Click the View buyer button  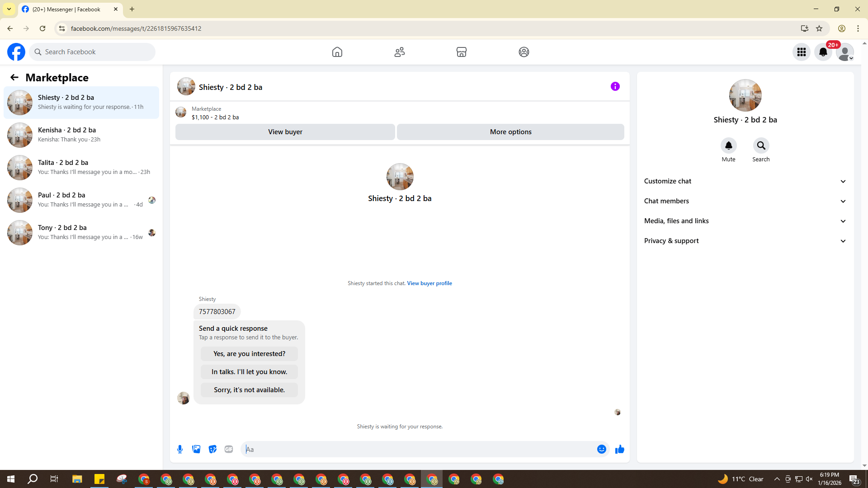pos(285,132)
